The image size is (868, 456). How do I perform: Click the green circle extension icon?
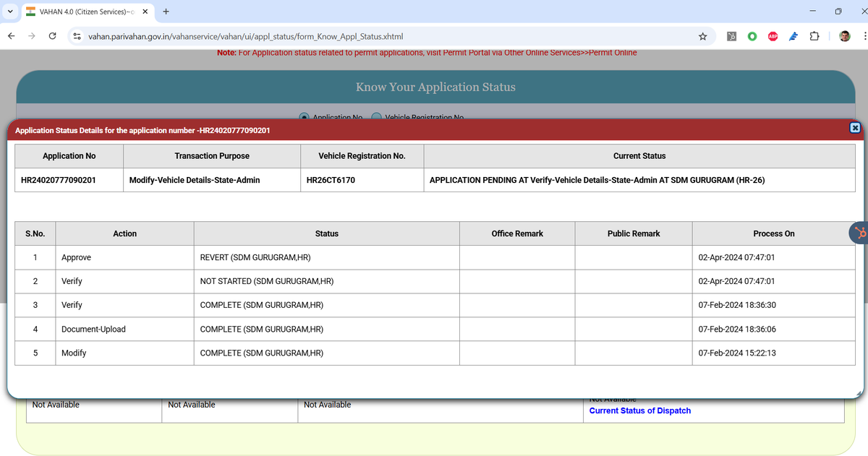click(x=752, y=36)
